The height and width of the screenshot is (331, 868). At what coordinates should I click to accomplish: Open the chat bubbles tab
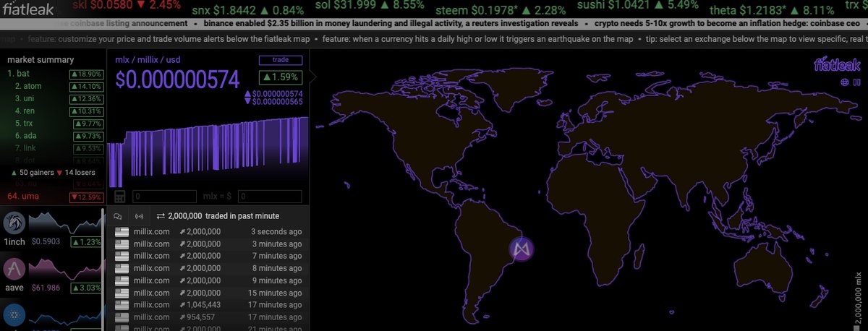click(x=119, y=216)
